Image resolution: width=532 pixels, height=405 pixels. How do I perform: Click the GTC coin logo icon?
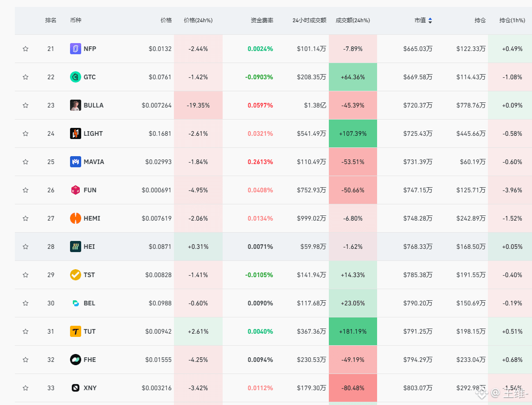pos(75,77)
